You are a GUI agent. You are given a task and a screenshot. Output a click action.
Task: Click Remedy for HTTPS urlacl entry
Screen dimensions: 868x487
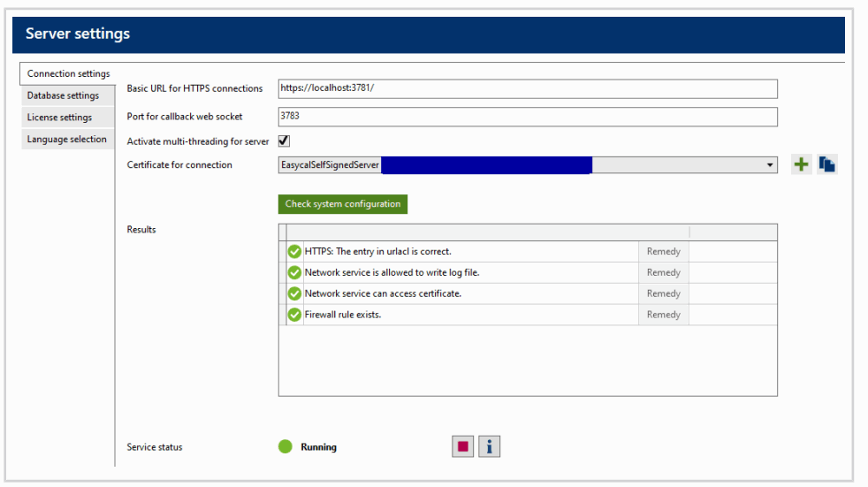(663, 251)
